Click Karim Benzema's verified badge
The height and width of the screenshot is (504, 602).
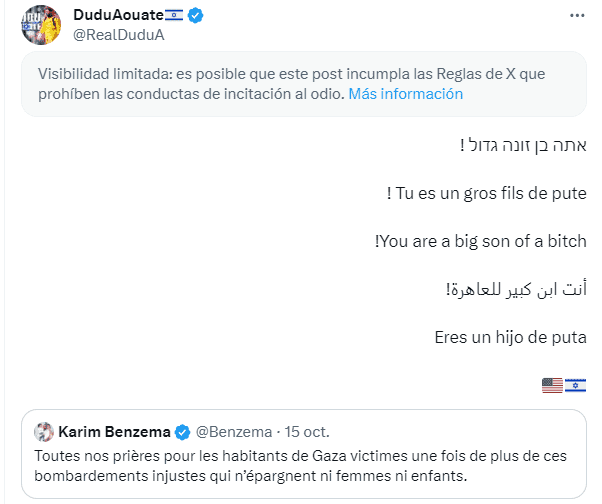pyautogui.click(x=184, y=432)
